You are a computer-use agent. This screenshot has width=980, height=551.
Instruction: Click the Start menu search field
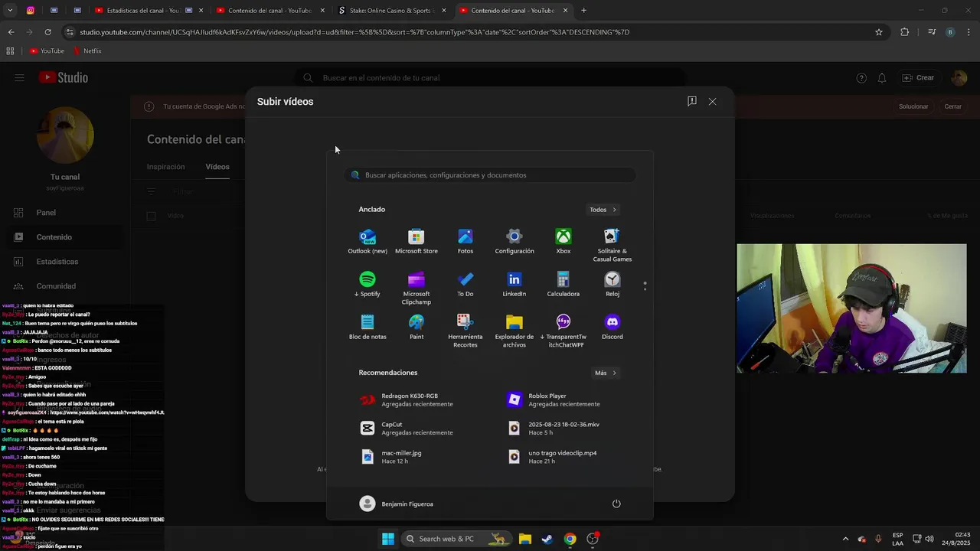point(490,175)
